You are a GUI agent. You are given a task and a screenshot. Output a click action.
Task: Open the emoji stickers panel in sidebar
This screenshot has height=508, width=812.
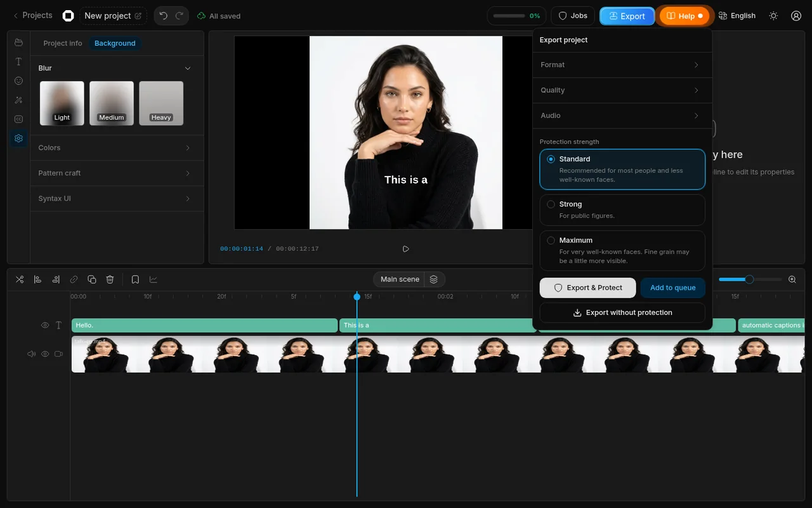18,81
